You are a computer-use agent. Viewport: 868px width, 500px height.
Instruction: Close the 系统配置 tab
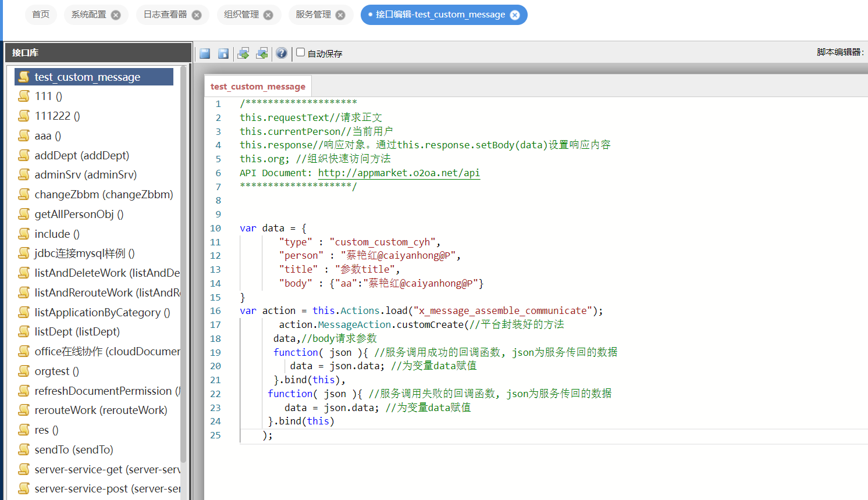coord(116,15)
